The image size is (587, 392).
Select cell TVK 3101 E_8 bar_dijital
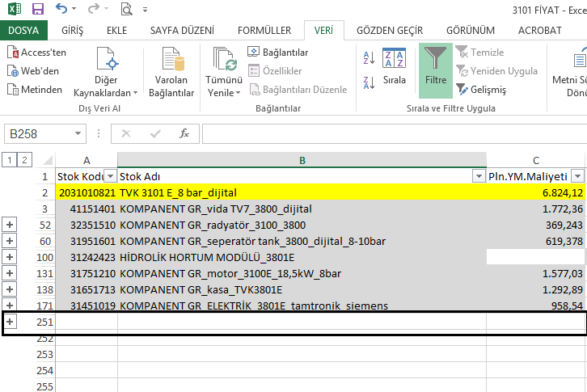click(x=302, y=193)
